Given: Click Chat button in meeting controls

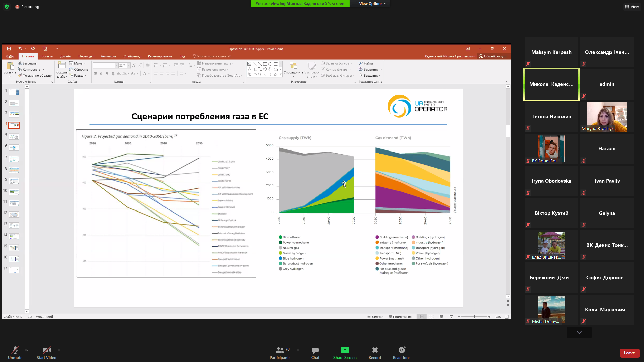Looking at the screenshot, I should (x=315, y=352).
